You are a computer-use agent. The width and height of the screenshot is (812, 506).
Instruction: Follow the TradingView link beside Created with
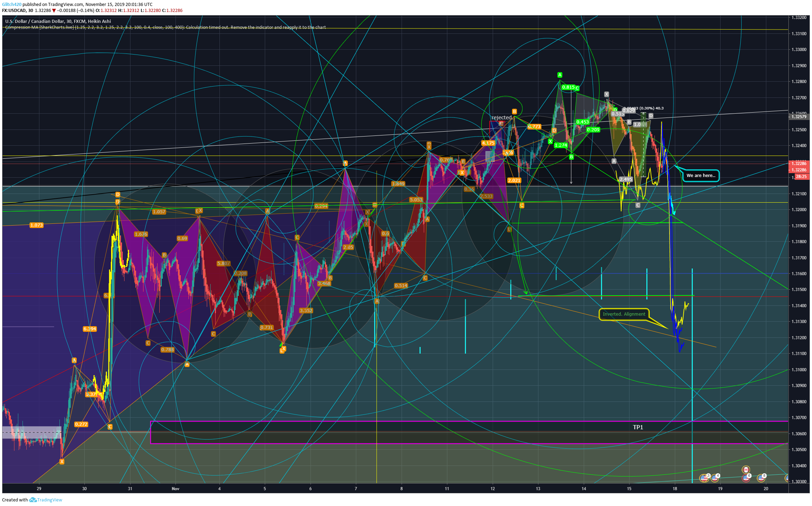pos(50,500)
